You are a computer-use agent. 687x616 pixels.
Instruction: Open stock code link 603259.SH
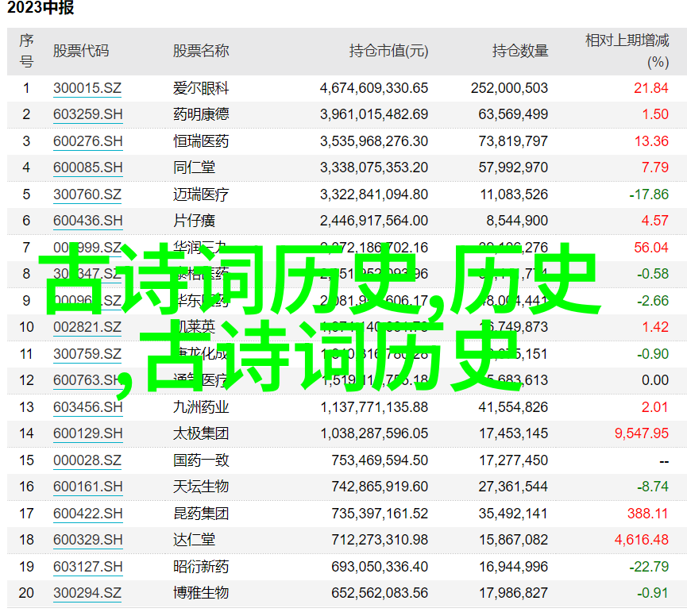[87, 115]
